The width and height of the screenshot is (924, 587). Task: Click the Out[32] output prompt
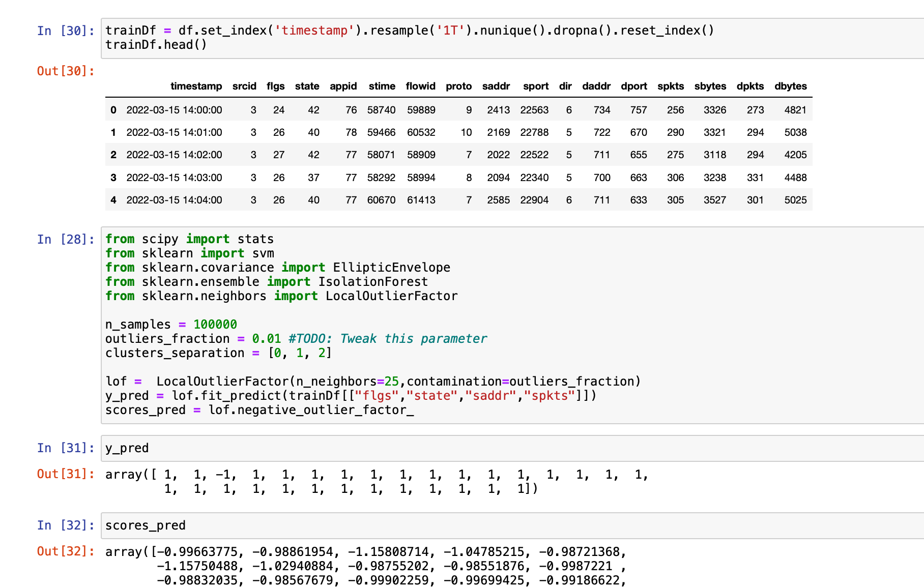pyautogui.click(x=66, y=551)
